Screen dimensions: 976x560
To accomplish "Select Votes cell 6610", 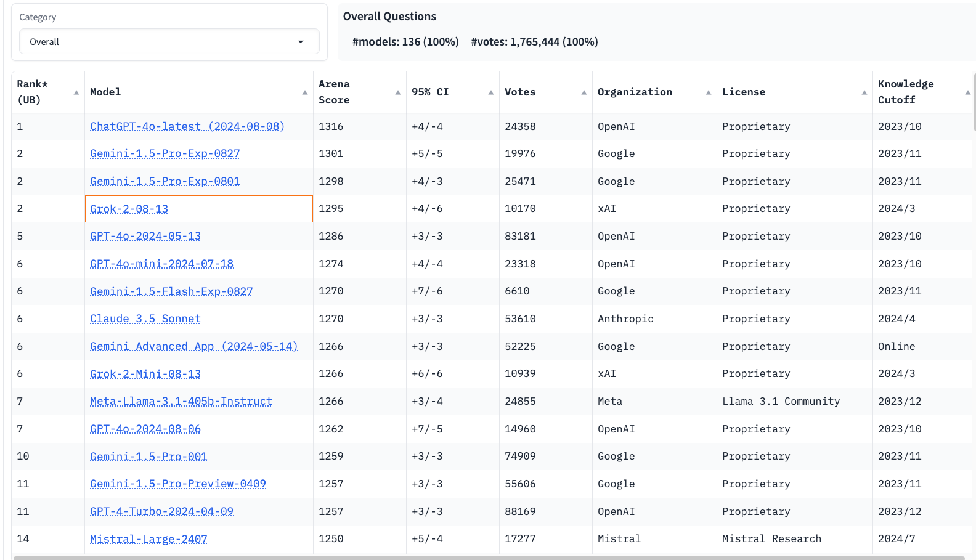I will pos(546,291).
